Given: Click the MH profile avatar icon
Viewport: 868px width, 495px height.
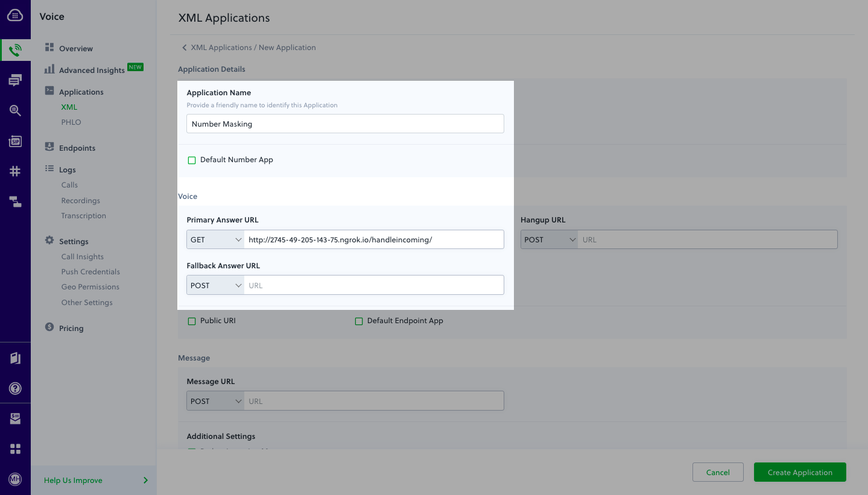Looking at the screenshot, I should tap(14, 479).
